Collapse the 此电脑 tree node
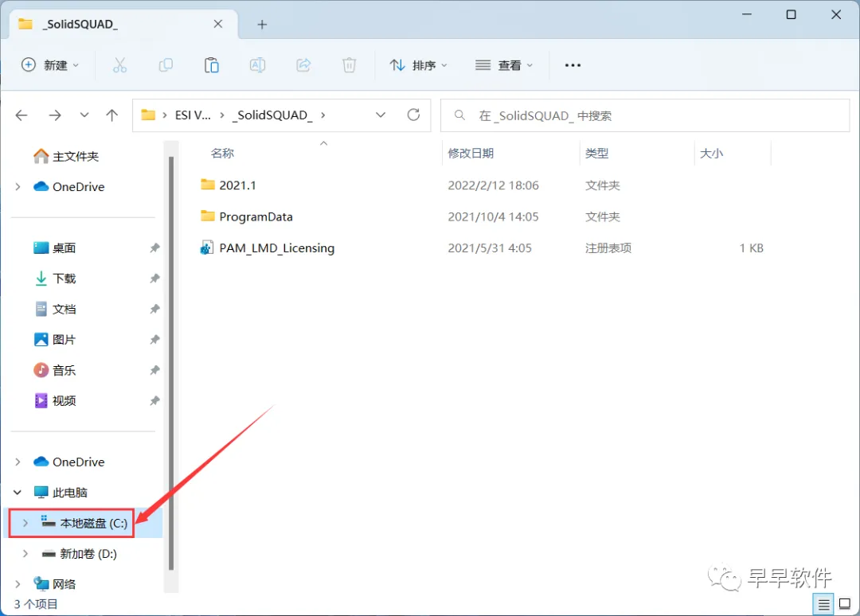The image size is (860, 616). coord(18,492)
